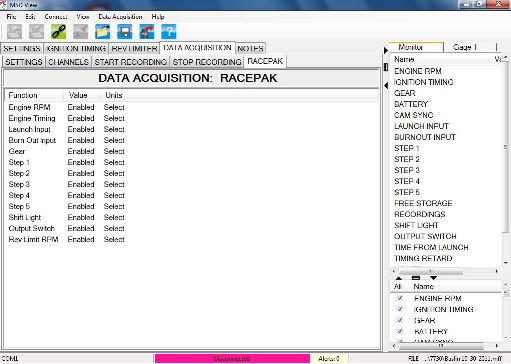Open the STOP RECORDING sub-tab
The width and height of the screenshot is (511, 364).
(207, 62)
